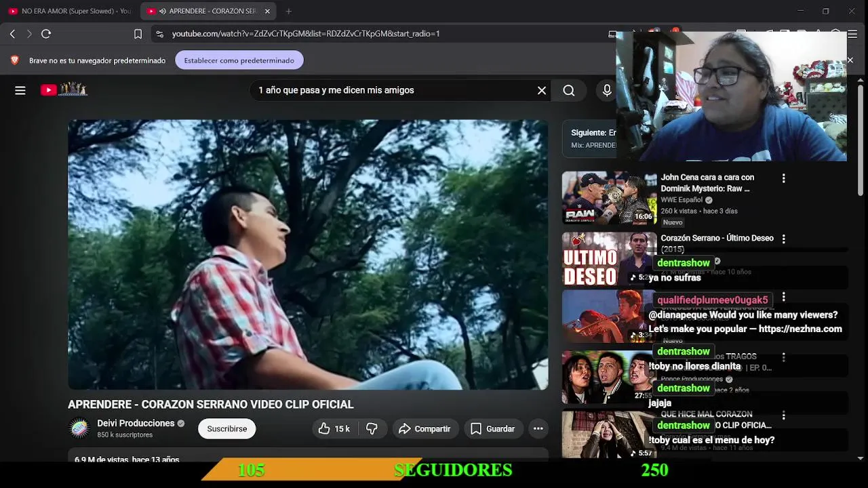Open options menu for Último Deseo video
The height and width of the screenshot is (488, 868).
pos(783,239)
